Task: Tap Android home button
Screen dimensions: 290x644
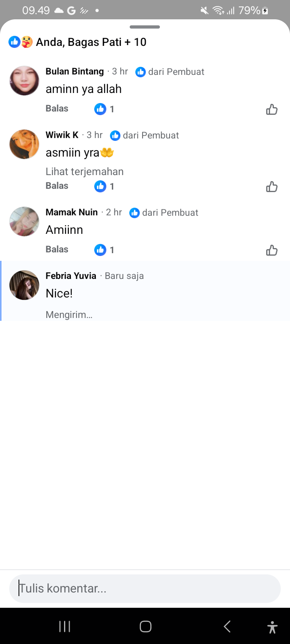Action: pos(145,626)
